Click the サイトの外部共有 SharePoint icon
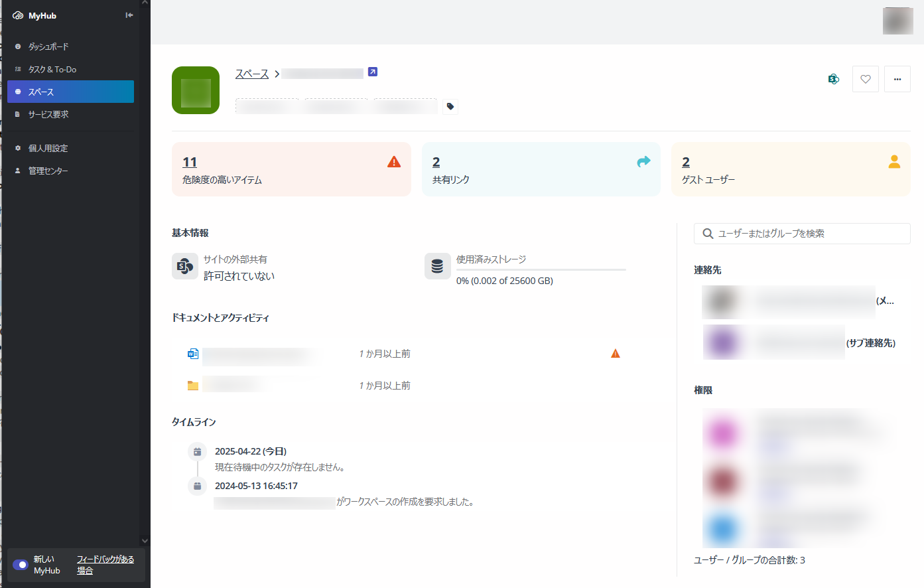The image size is (924, 588). 185,266
